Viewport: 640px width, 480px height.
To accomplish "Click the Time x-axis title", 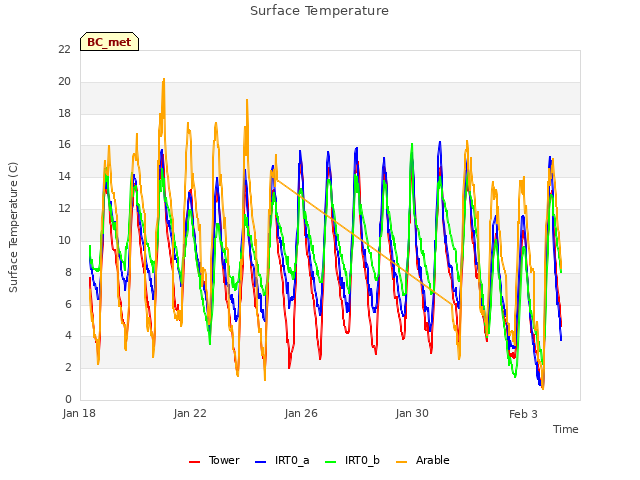I will point(566,429).
